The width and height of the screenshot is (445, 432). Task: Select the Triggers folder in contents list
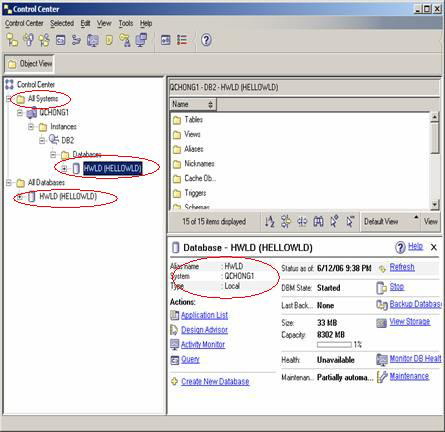pyautogui.click(x=189, y=193)
